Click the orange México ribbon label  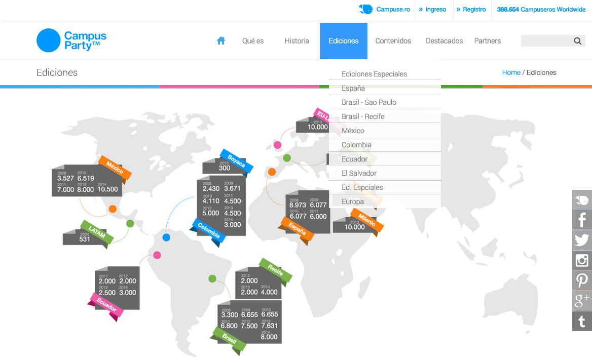(x=115, y=168)
